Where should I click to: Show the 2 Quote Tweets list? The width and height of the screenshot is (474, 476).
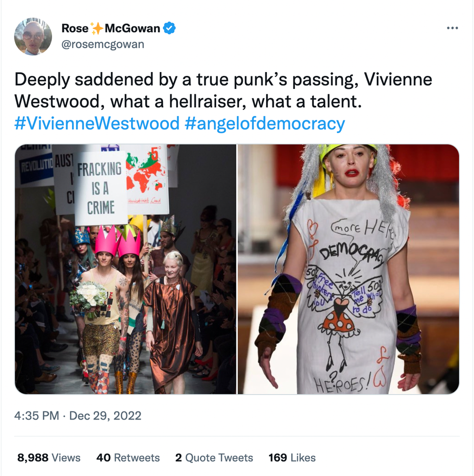point(214,458)
